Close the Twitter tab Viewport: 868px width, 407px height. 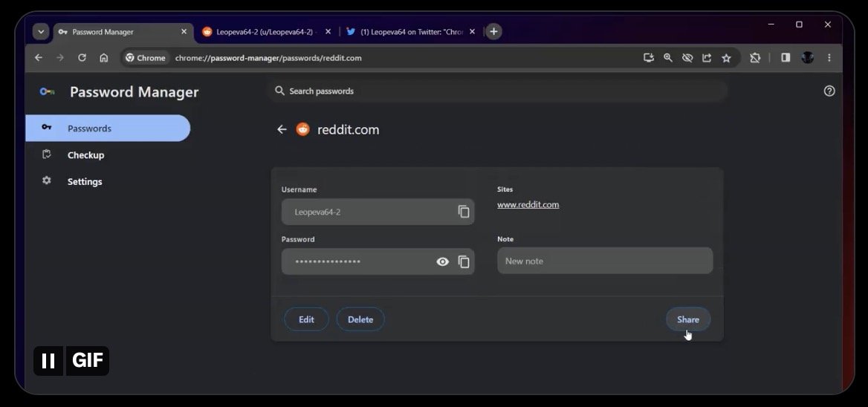[x=472, y=31]
